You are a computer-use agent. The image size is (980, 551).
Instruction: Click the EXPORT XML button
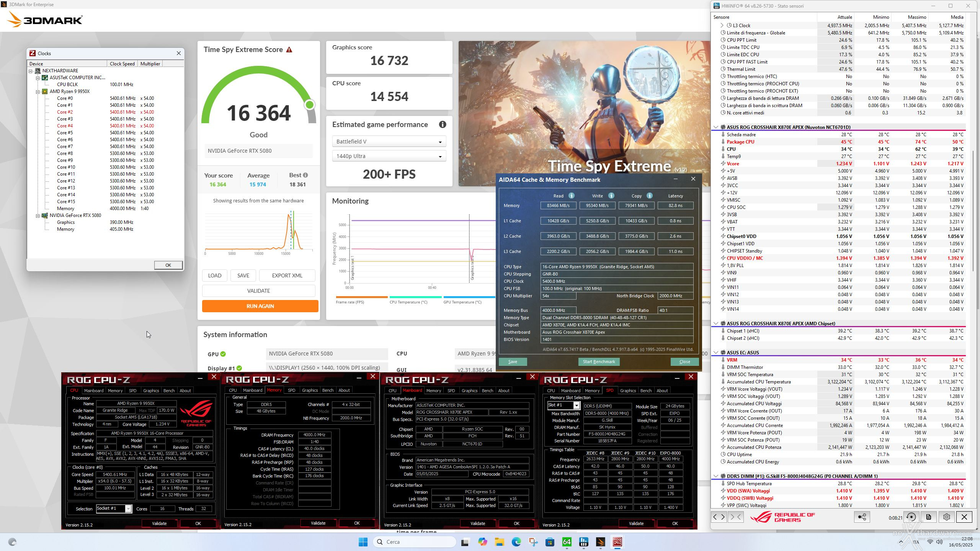pos(287,275)
